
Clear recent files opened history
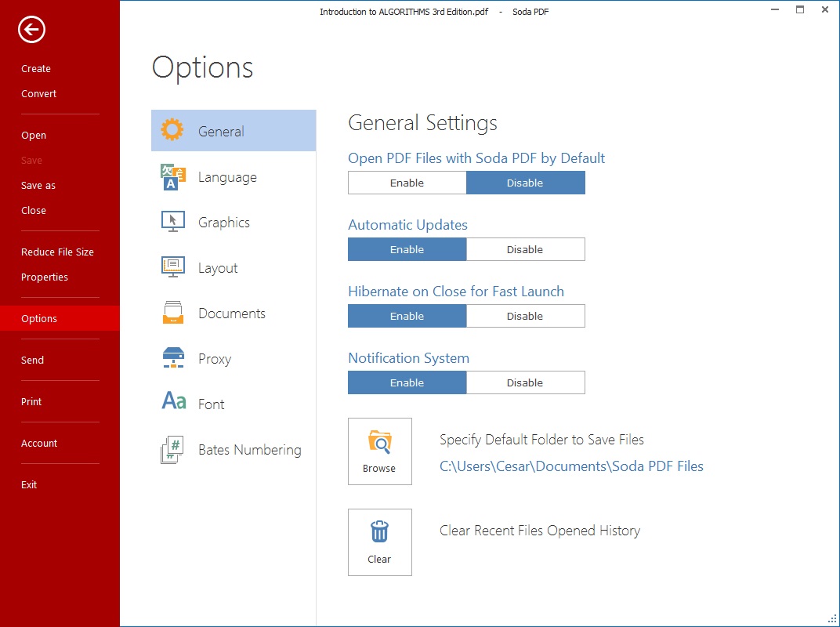[379, 542]
